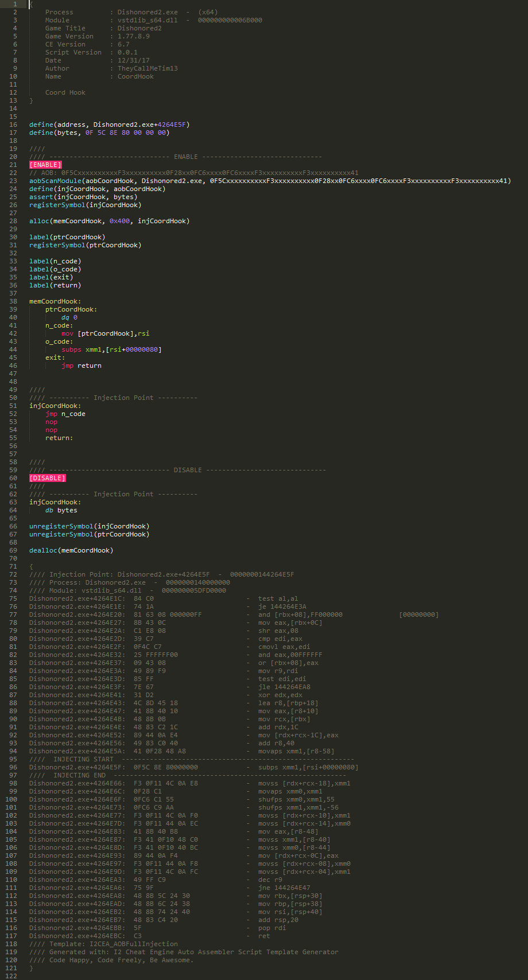Click 'Code Happy, Code Freely, Be Awesome.' comment
Screen dimensions: 528x980
click(x=111, y=960)
